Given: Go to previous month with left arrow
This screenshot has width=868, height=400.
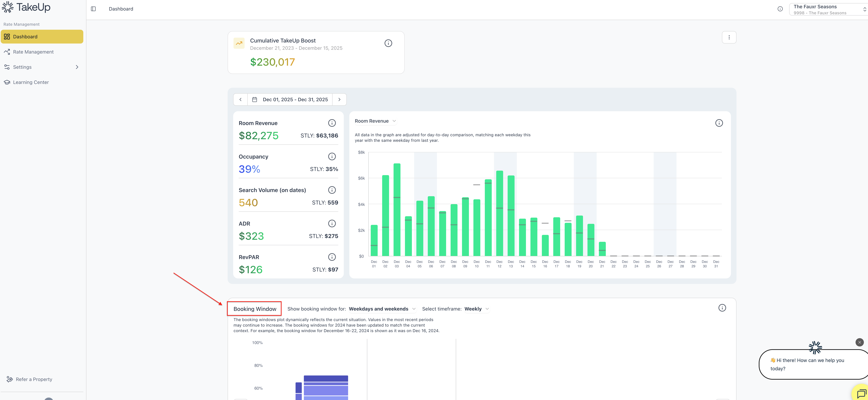Looking at the screenshot, I should click(240, 100).
